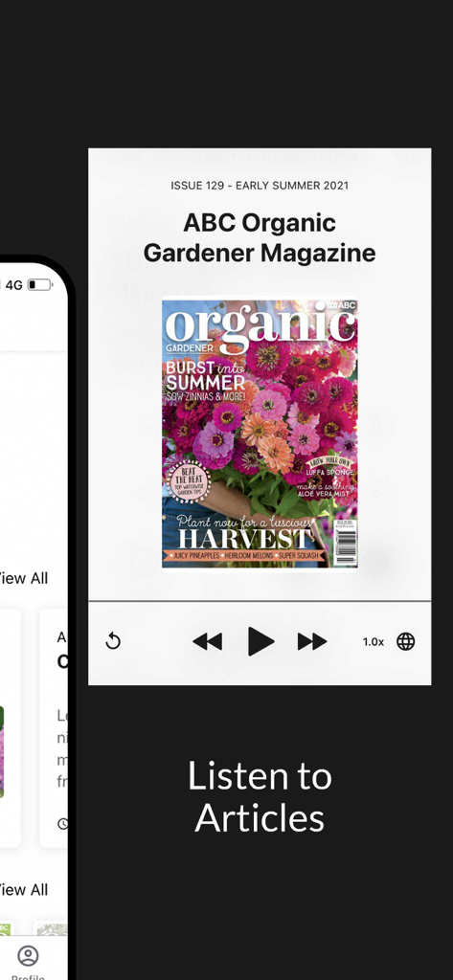
Task: Tap the fast-forward double-arrow button
Action: coord(311,641)
